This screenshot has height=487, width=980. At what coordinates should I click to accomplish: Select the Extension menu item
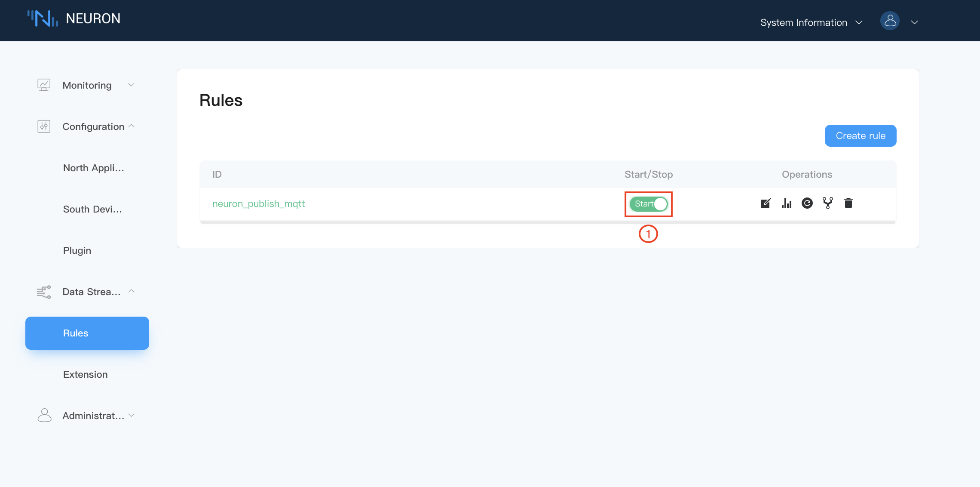pos(85,374)
